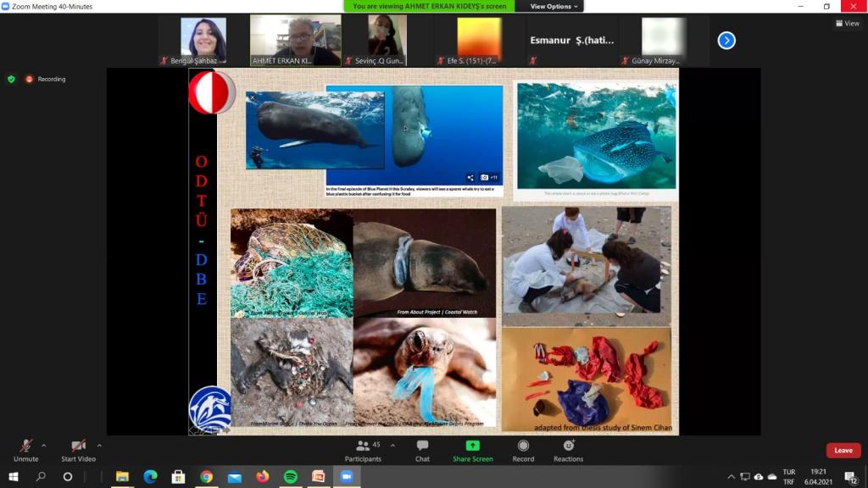Select Bengül Şahbaz video thumbnail
Screen dimensions: 868x488
pos(203,41)
